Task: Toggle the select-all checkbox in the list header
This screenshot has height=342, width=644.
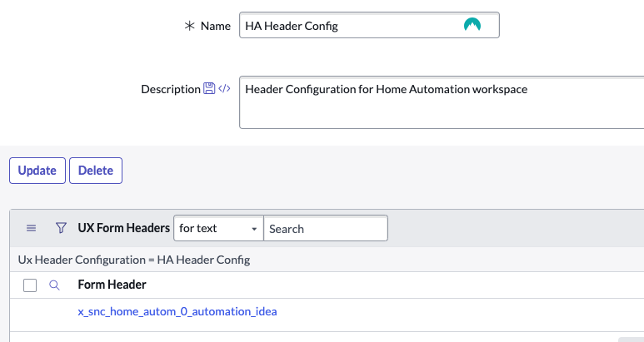Action: tap(30, 285)
